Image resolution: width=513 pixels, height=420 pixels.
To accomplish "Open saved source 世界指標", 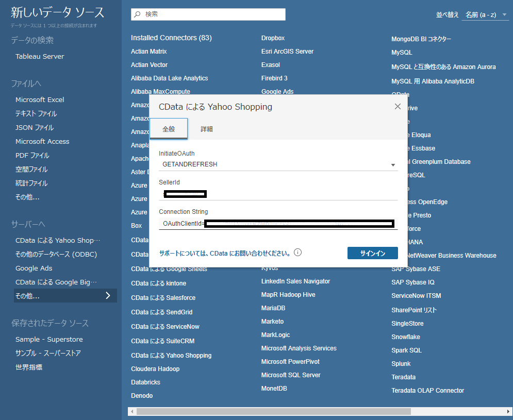I will pos(29,367).
